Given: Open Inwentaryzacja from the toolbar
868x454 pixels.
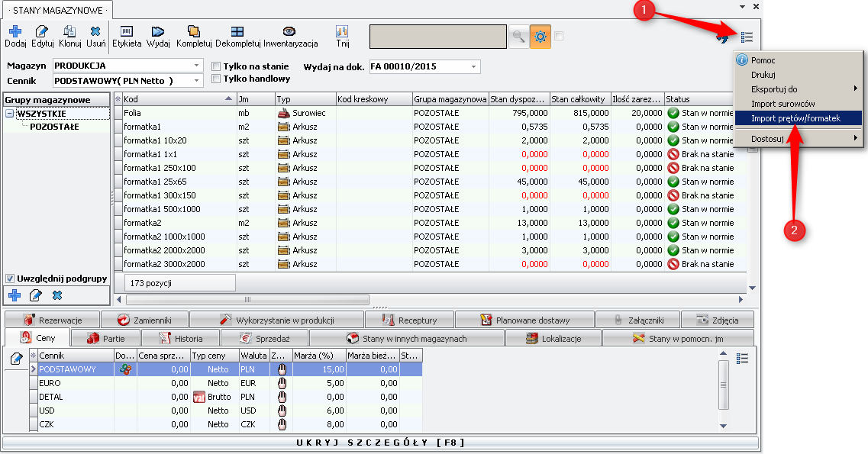Looking at the screenshot, I should [289, 32].
